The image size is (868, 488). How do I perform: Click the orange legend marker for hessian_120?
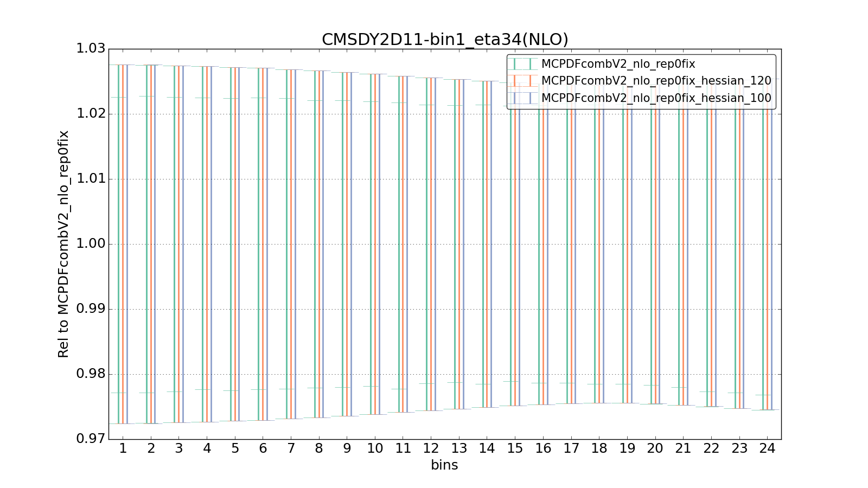coord(522,81)
